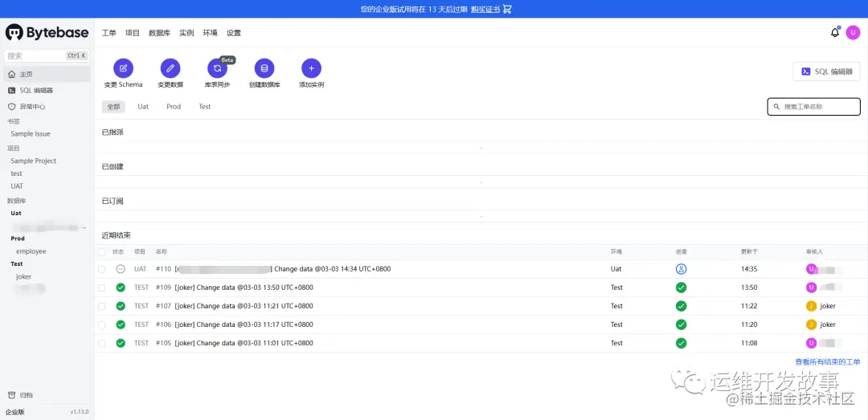
Task: Open the joker database in sidebar
Action: pyautogui.click(x=24, y=276)
